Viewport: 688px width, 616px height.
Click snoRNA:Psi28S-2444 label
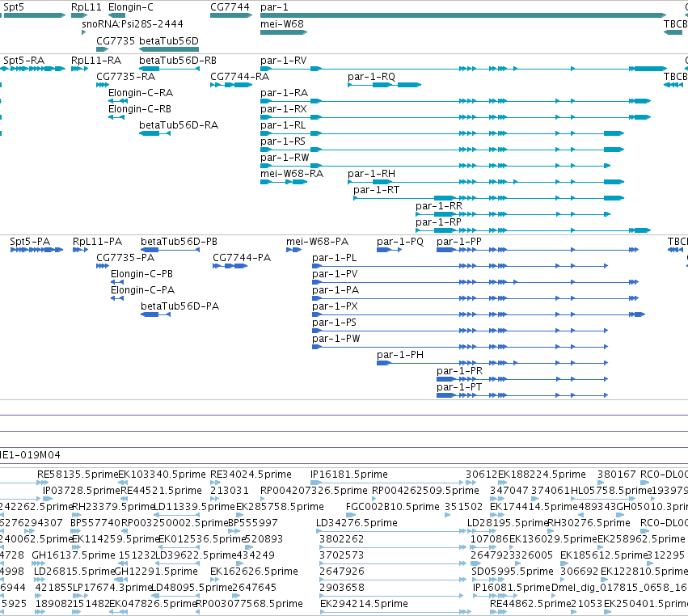click(133, 24)
